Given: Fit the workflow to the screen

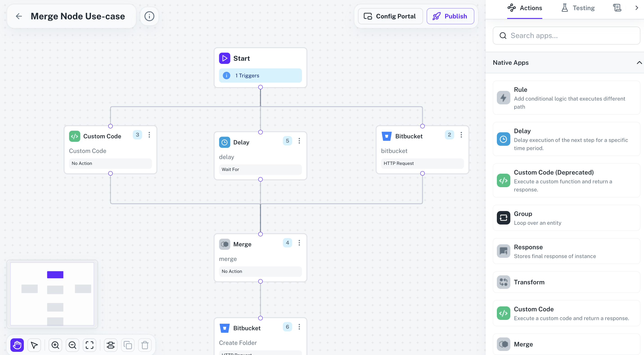Looking at the screenshot, I should [89, 345].
